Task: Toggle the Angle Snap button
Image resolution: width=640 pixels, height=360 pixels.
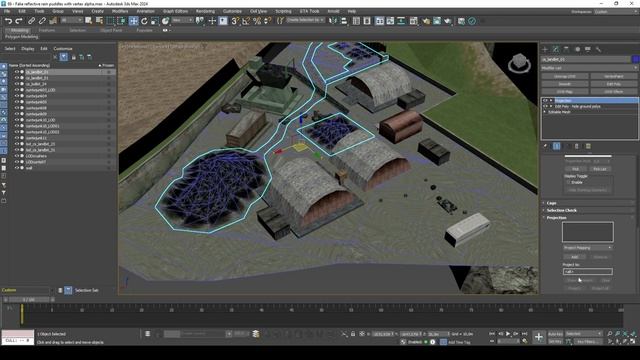Action: (246, 21)
